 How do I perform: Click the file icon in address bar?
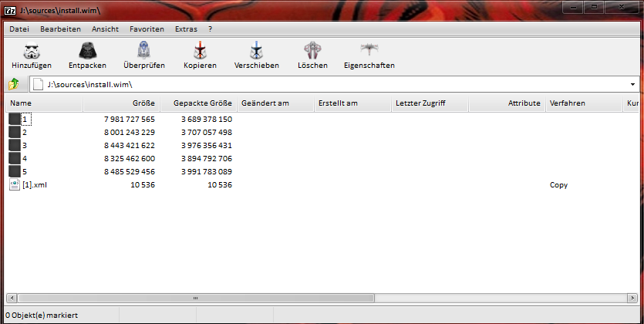click(x=38, y=84)
